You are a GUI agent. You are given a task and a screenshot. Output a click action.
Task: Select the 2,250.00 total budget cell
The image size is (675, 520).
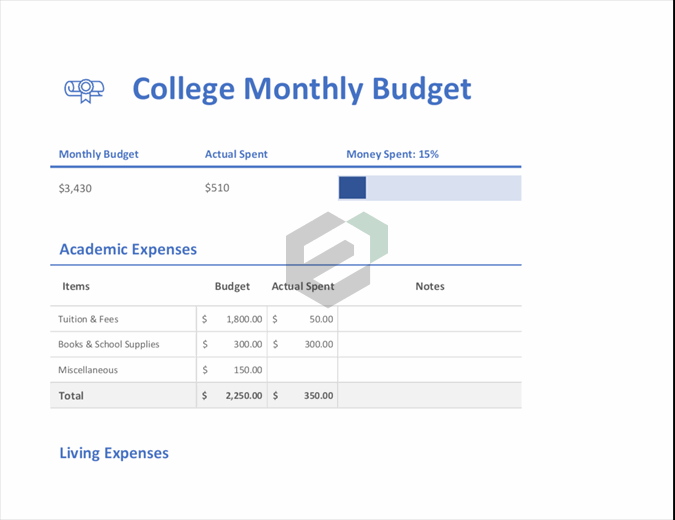(x=243, y=395)
